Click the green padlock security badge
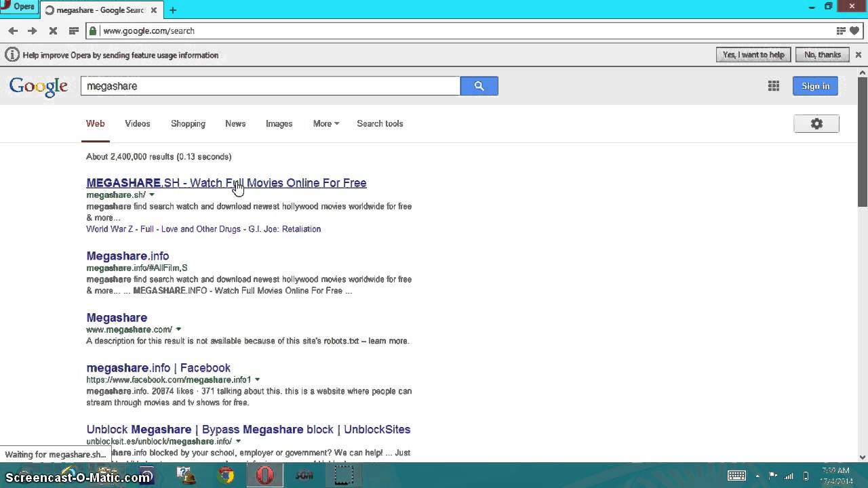Viewport: 868px width, 488px height. pyautogui.click(x=93, y=30)
